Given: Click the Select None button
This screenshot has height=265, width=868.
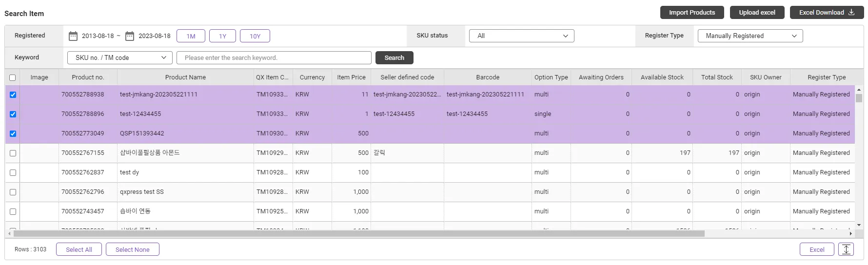Looking at the screenshot, I should tap(133, 249).
